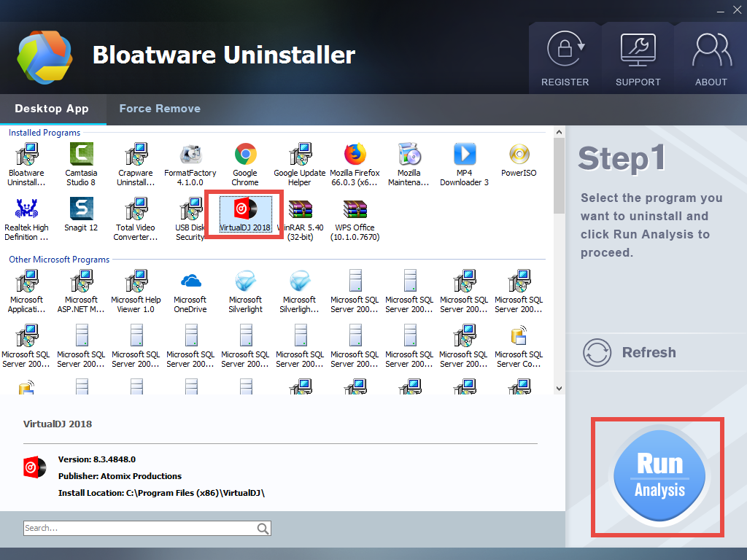
Task: Click the Refresh button
Action: (x=630, y=353)
